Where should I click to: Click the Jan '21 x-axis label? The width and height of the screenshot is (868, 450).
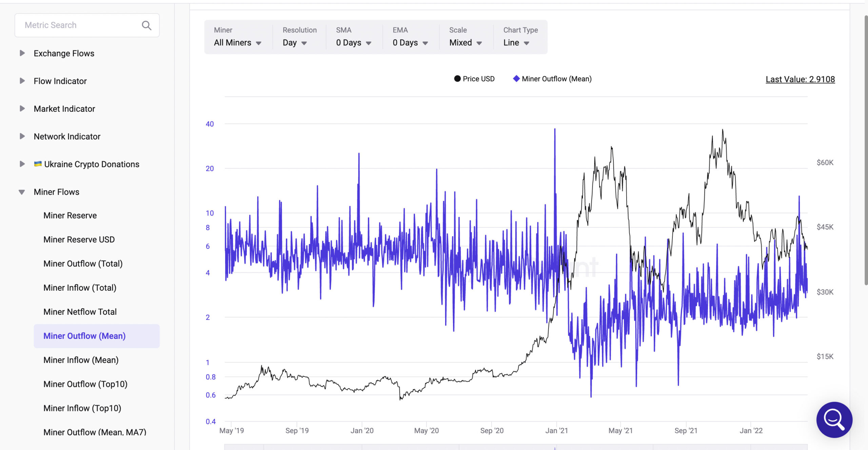point(556,431)
